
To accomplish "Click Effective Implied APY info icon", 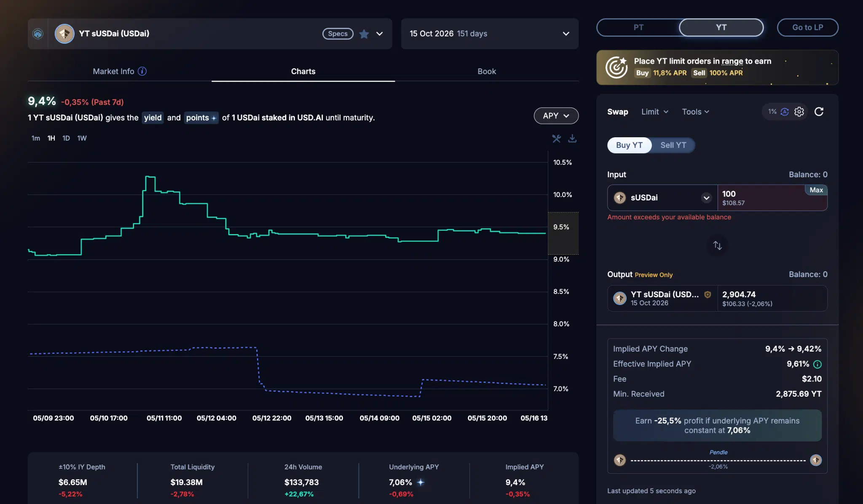I will [x=817, y=364].
